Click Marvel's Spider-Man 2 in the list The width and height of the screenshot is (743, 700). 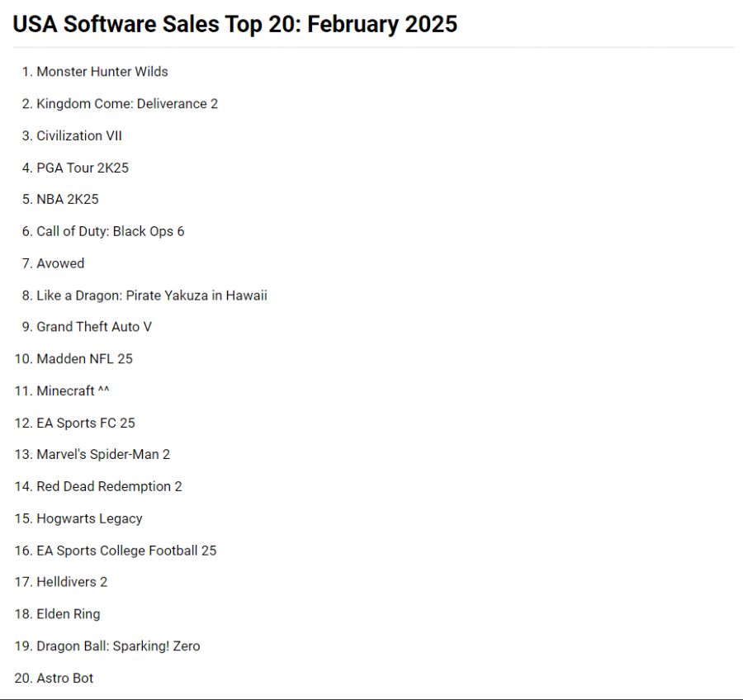click(x=103, y=455)
